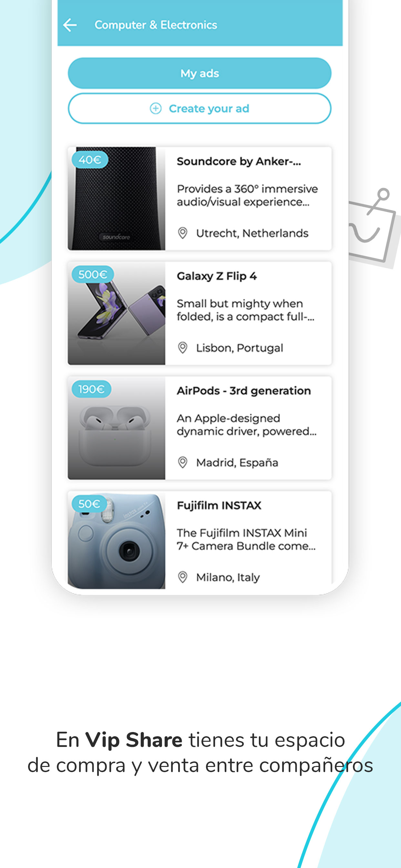The width and height of the screenshot is (401, 868).
Task: Open the Soundcore speaker thumbnail
Action: (x=117, y=199)
